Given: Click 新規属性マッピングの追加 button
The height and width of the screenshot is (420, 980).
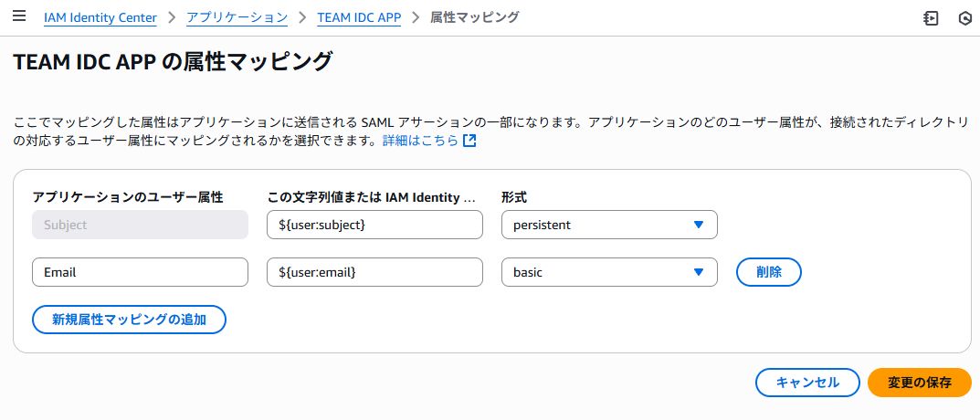Looking at the screenshot, I should 129,320.
